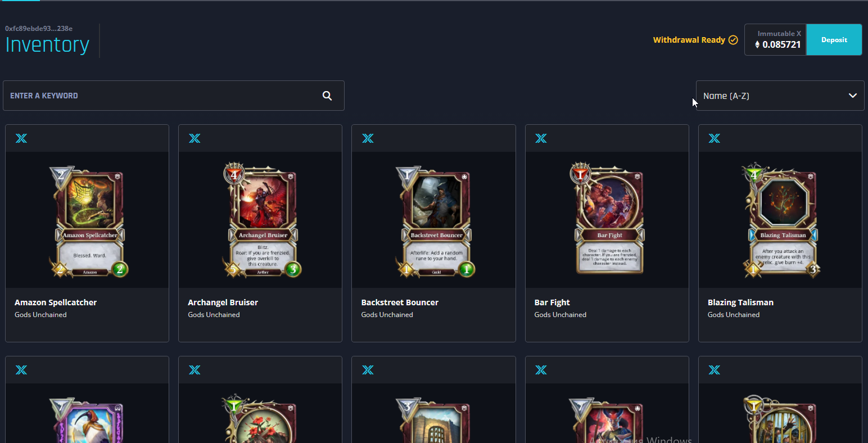Image resolution: width=868 pixels, height=443 pixels.
Task: Expand sort options with chevron arrow
Action: point(852,96)
